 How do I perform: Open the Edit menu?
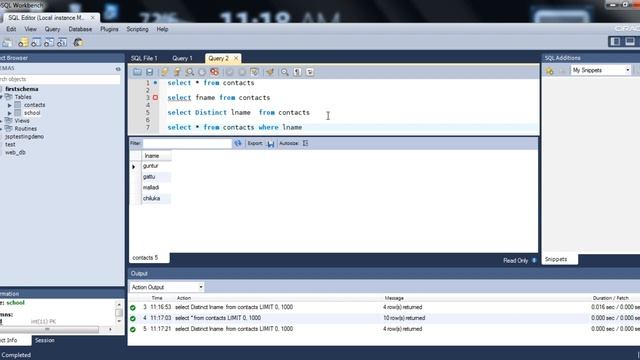click(11, 29)
